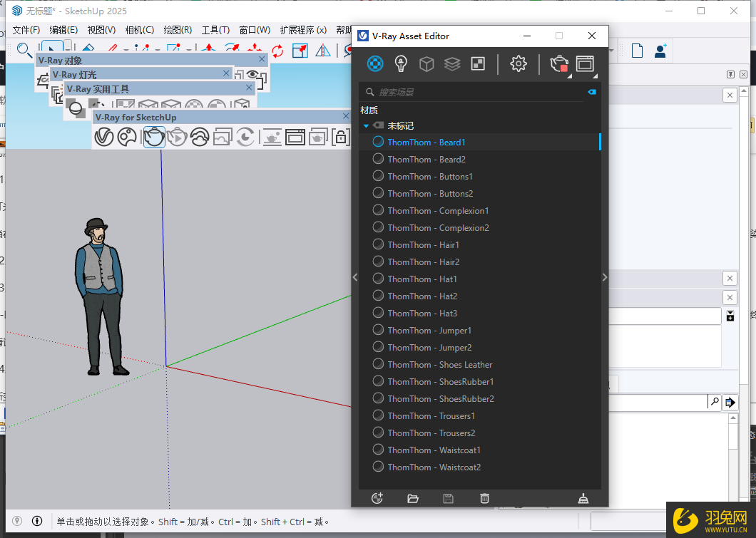Close the V-Ray 对象 floating toolbar

(262, 58)
